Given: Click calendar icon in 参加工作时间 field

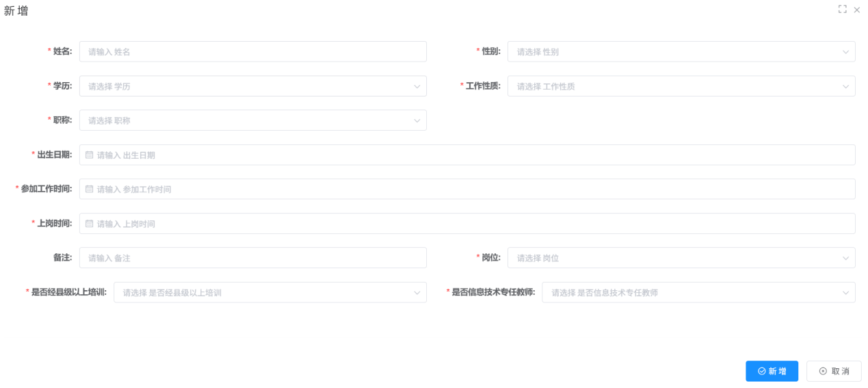Looking at the screenshot, I should tap(89, 190).
